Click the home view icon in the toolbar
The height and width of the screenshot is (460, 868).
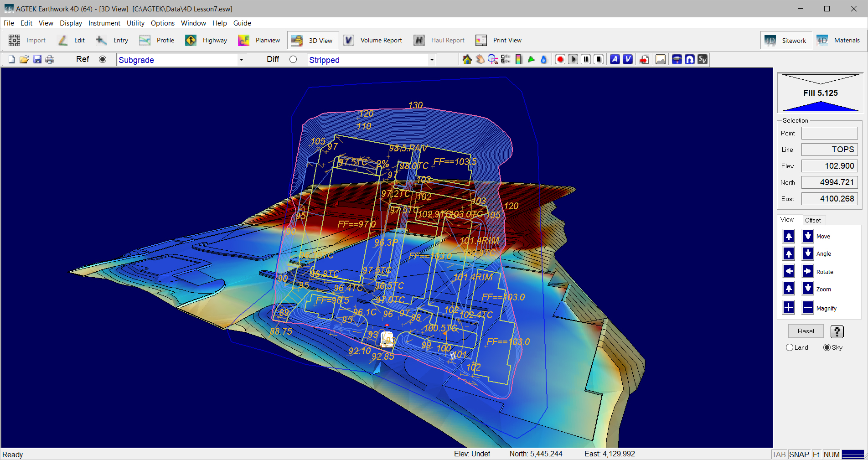click(x=467, y=59)
